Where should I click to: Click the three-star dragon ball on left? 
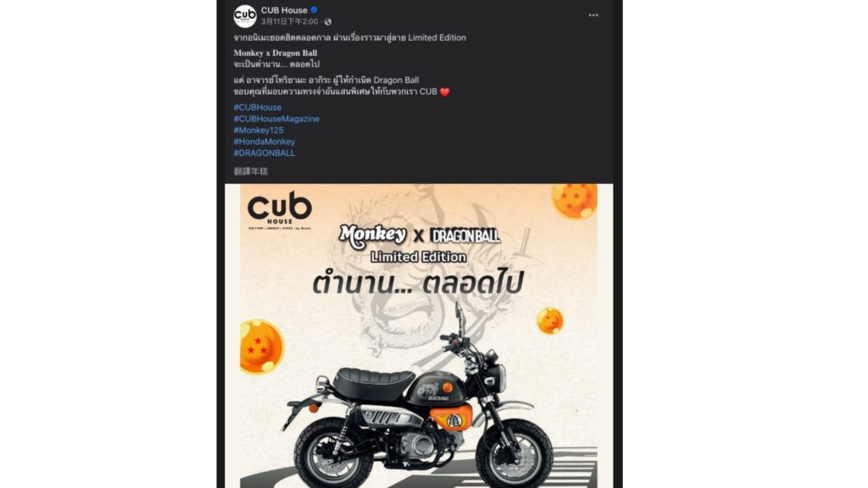pos(260,347)
